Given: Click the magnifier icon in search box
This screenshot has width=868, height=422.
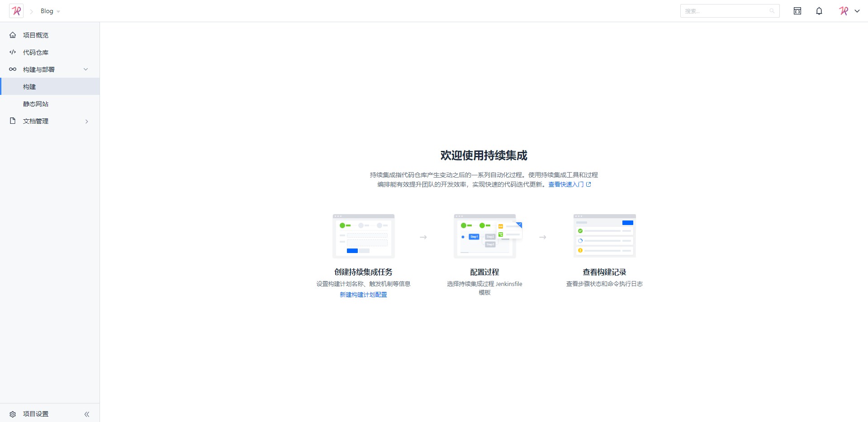Looking at the screenshot, I should coord(772,11).
